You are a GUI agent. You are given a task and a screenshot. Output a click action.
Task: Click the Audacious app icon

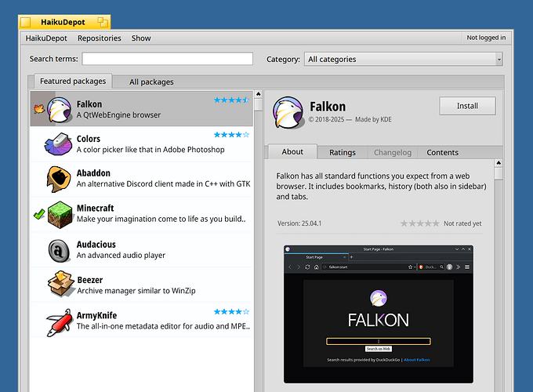59,251
